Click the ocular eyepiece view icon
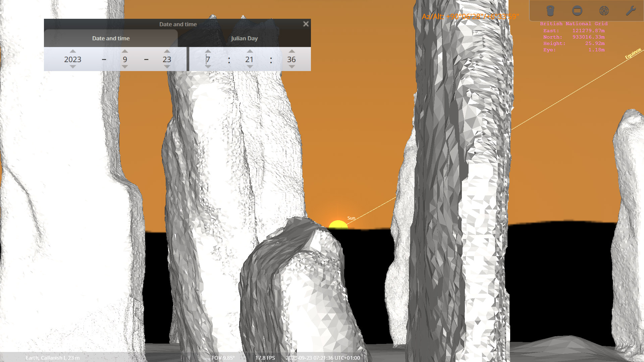Screen dimensions: 644x362 click(550, 11)
